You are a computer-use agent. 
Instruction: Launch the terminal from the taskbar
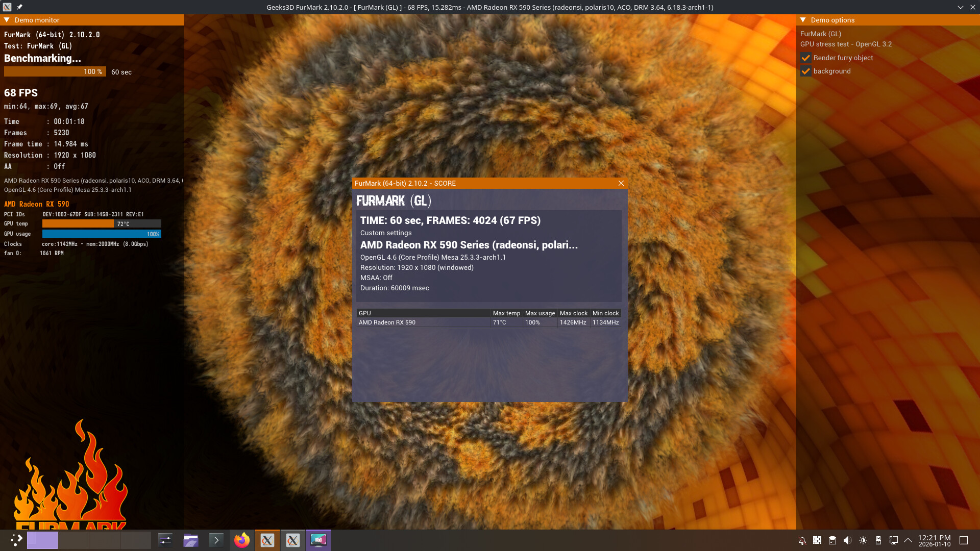pyautogui.click(x=216, y=540)
